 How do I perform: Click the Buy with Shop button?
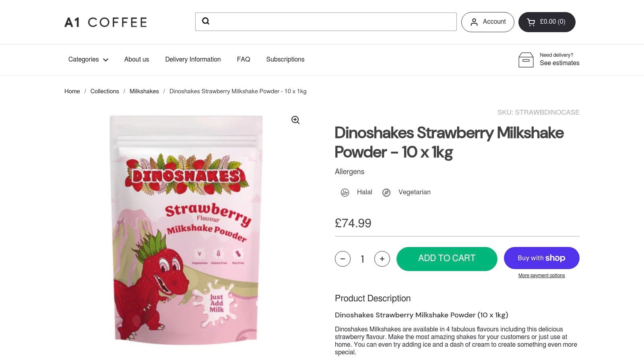click(541, 258)
